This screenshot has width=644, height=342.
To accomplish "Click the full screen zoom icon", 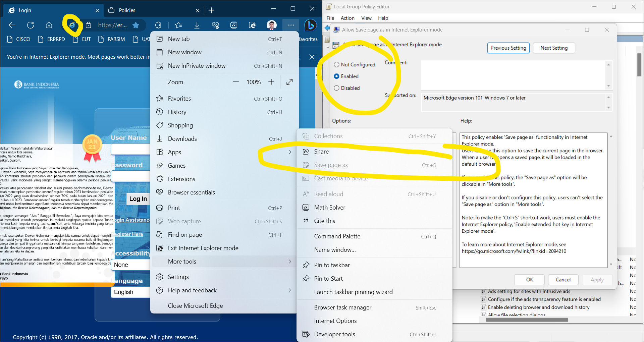I will pyautogui.click(x=289, y=82).
